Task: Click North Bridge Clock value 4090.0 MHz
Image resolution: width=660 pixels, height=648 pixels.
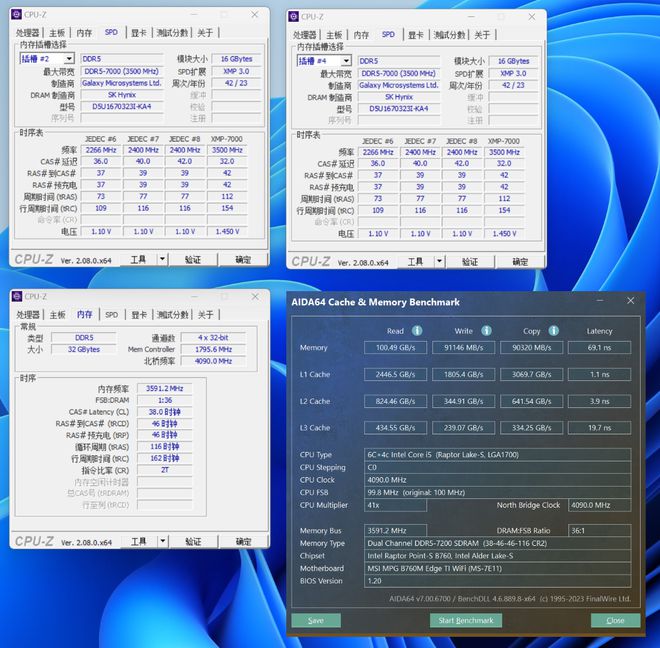Action: click(x=599, y=505)
